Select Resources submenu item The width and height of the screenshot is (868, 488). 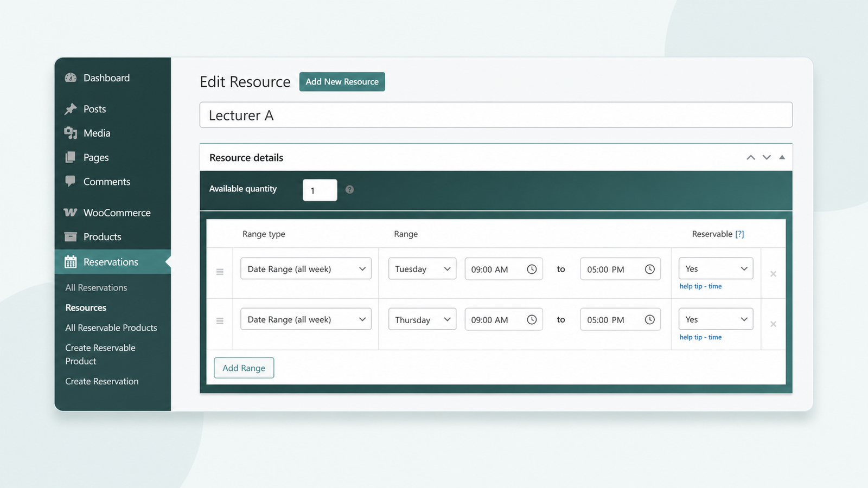point(86,307)
